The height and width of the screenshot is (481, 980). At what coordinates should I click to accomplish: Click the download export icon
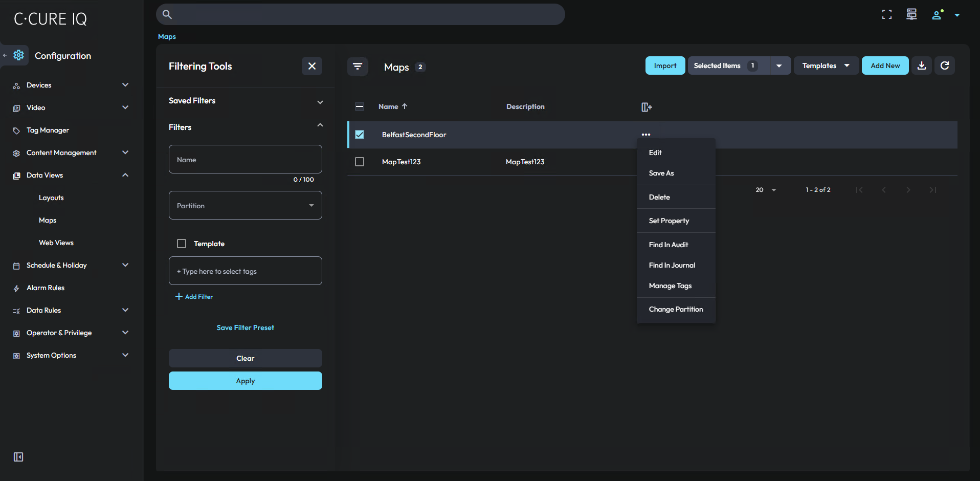[922, 65]
